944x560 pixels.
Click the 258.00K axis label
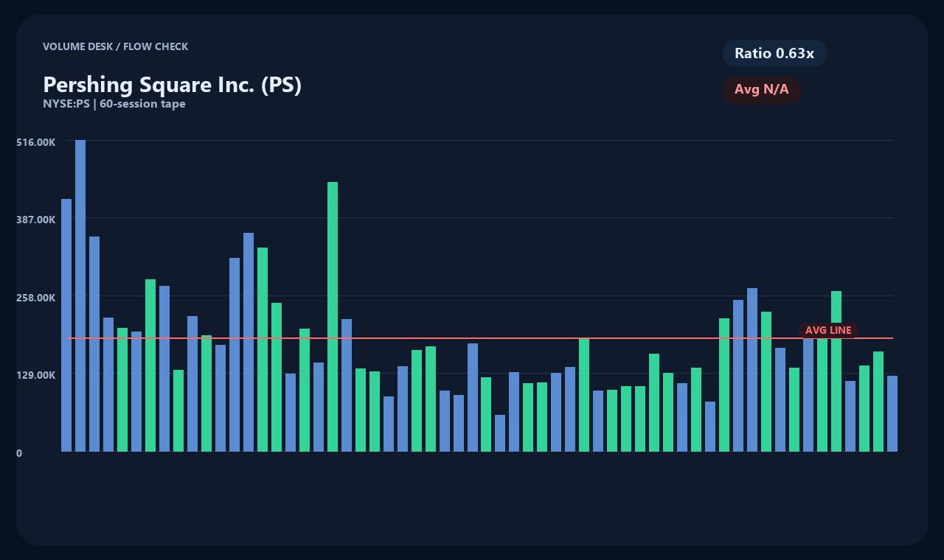36,297
